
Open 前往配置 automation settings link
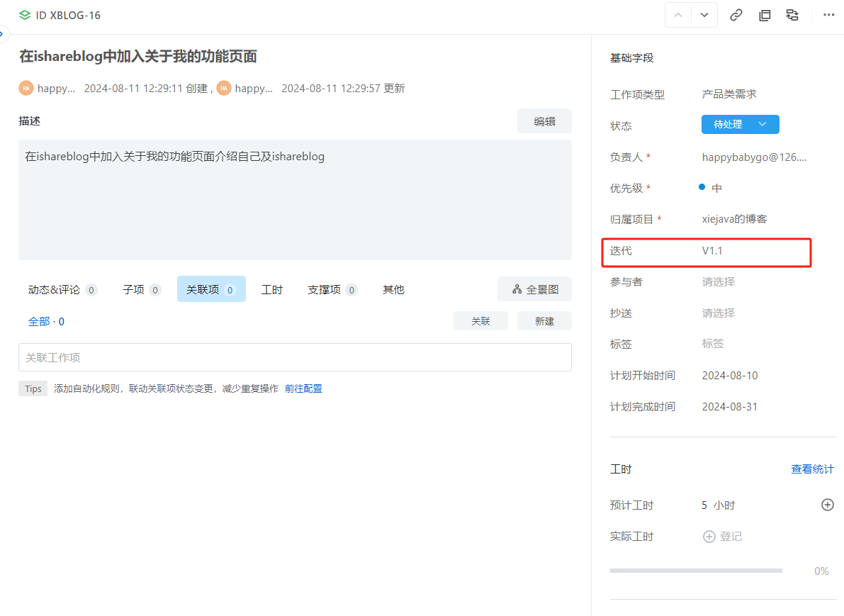click(303, 388)
